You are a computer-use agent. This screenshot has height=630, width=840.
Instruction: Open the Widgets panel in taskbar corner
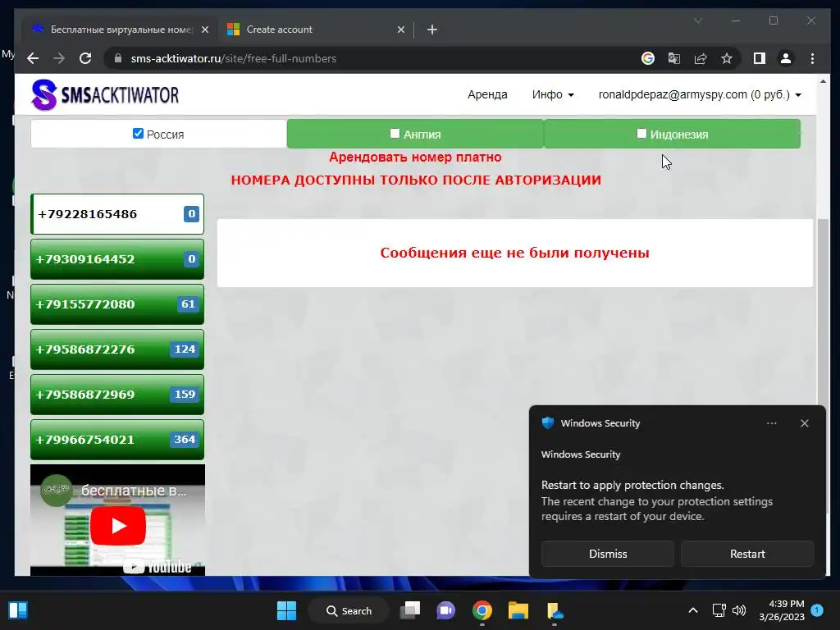(x=18, y=610)
